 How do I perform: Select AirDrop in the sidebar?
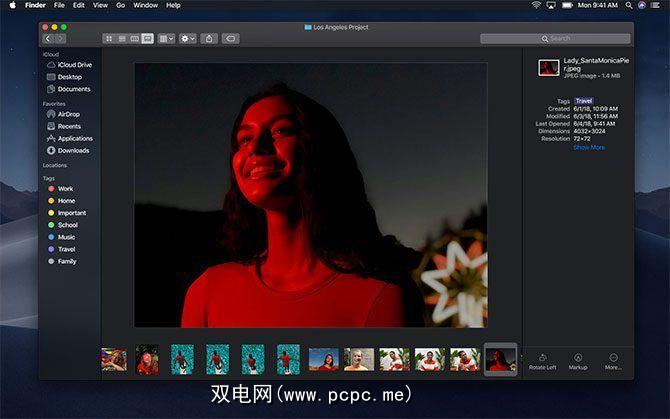click(68, 114)
